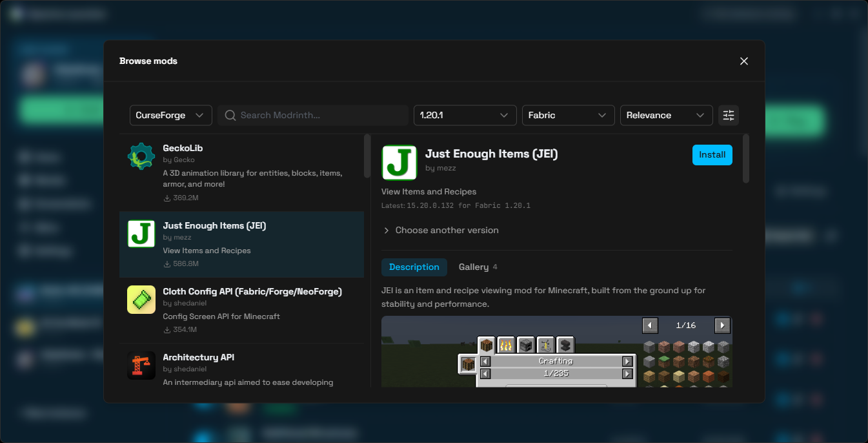This screenshot has width=868, height=443.
Task: Open the advanced filters slider icon
Action: click(729, 115)
